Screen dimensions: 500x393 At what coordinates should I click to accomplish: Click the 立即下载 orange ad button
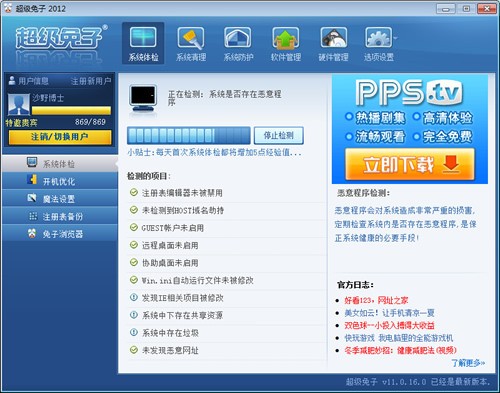pos(410,165)
